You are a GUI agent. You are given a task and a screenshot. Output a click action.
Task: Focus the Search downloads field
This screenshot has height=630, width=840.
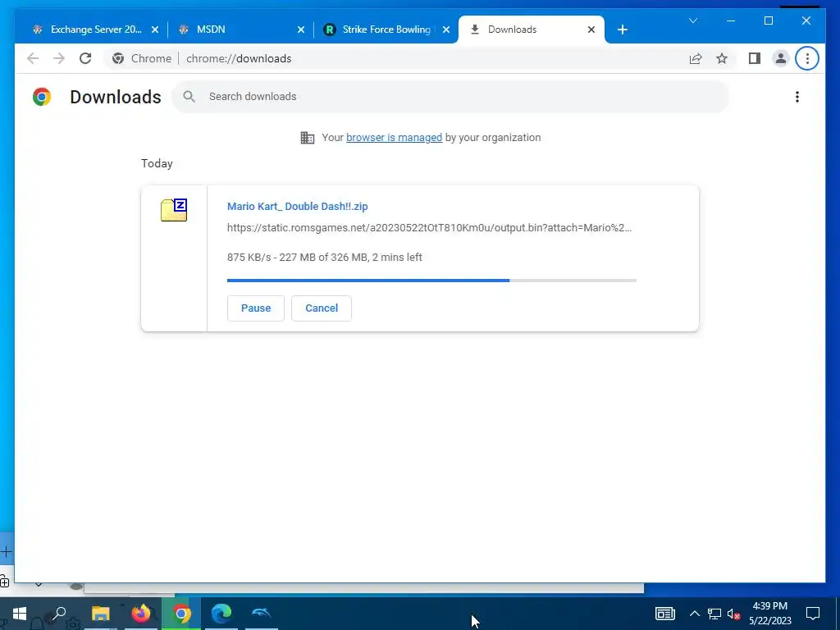450,97
